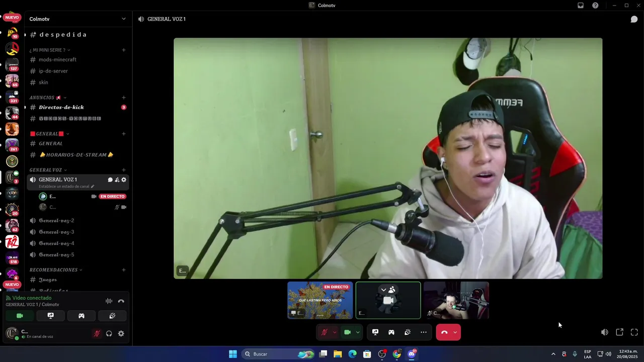644x362 pixels.
Task: Add channel to GENERAL VOZ category
Action: [124, 170]
